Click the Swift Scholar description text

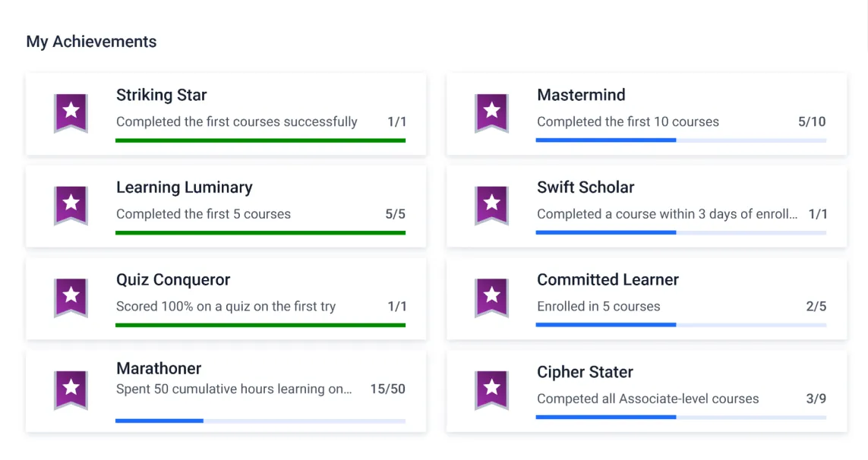coord(667,214)
